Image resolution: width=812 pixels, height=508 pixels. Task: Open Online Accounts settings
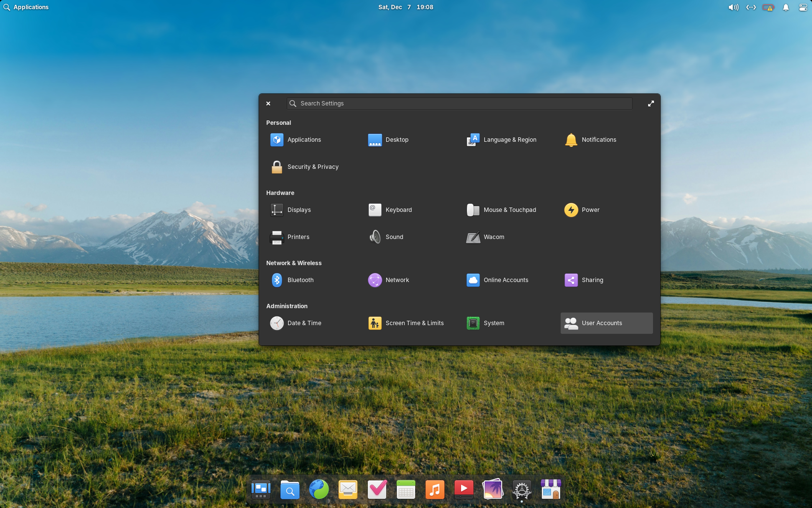508,280
